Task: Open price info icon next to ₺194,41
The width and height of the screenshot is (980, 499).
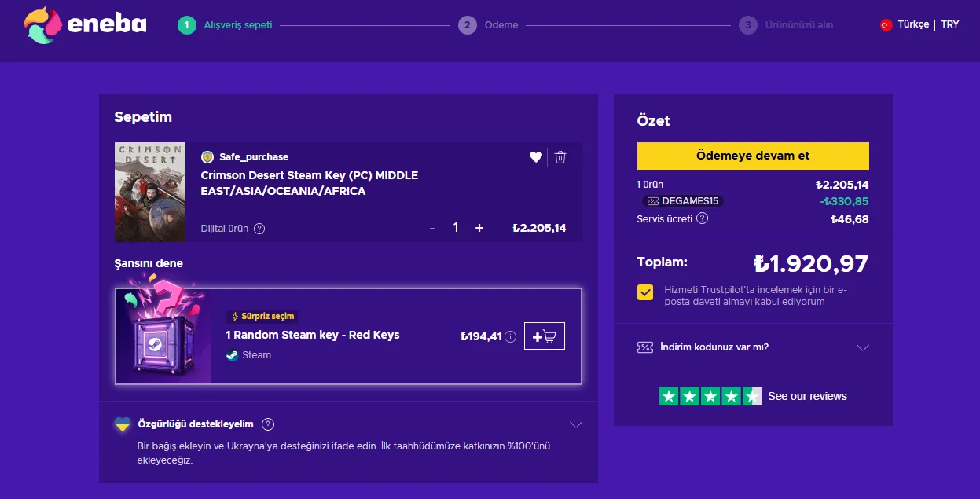Action: pos(511,337)
